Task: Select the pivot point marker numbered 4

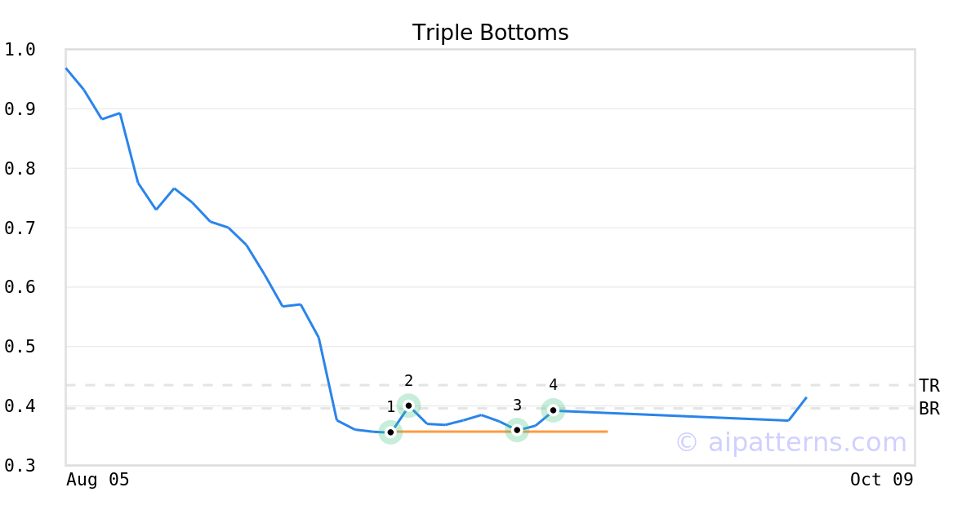Action: pos(553,410)
